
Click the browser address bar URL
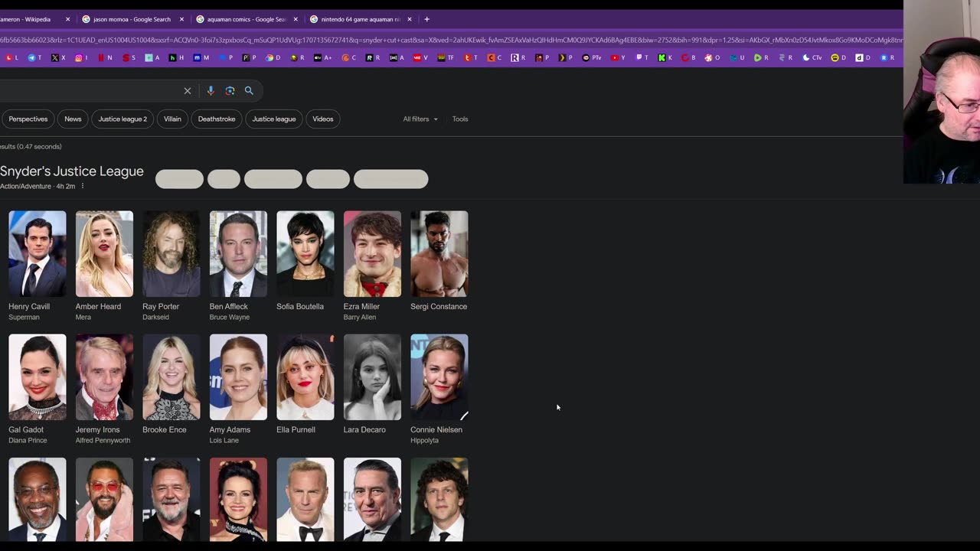click(452, 40)
